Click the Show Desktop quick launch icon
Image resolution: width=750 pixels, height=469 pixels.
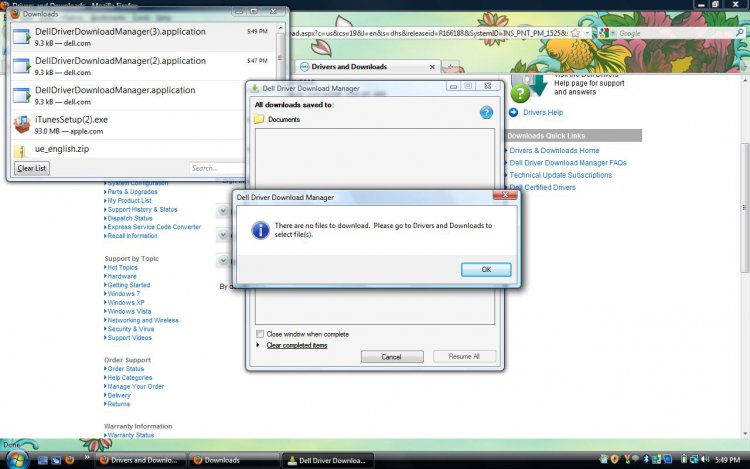(x=43, y=460)
